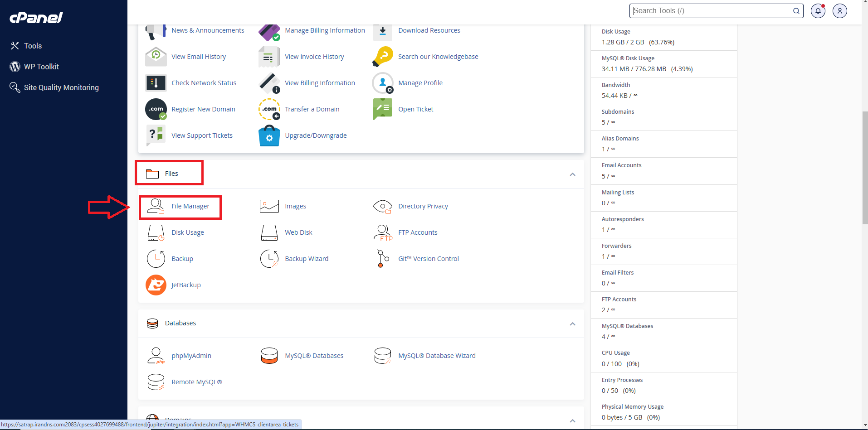Click the page vertical scrollbar

(x=864, y=168)
